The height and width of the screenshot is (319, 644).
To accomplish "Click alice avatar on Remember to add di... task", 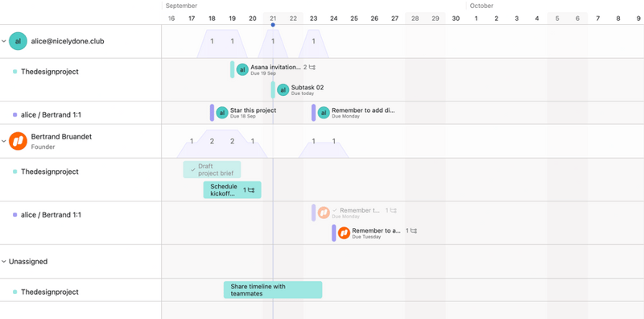I will click(x=324, y=112).
